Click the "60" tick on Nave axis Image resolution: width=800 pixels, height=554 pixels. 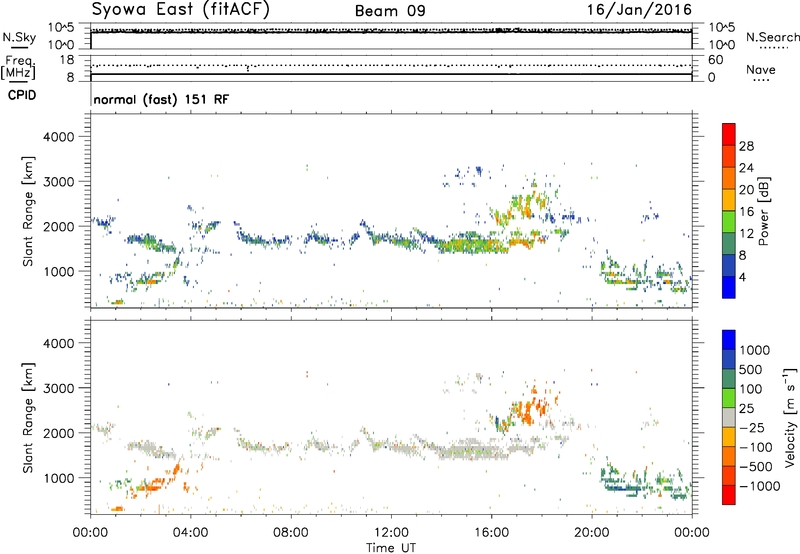point(715,60)
